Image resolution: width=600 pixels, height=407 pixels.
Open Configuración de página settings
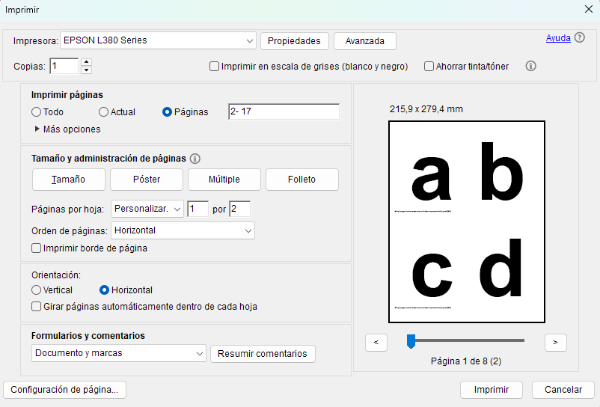click(x=66, y=390)
